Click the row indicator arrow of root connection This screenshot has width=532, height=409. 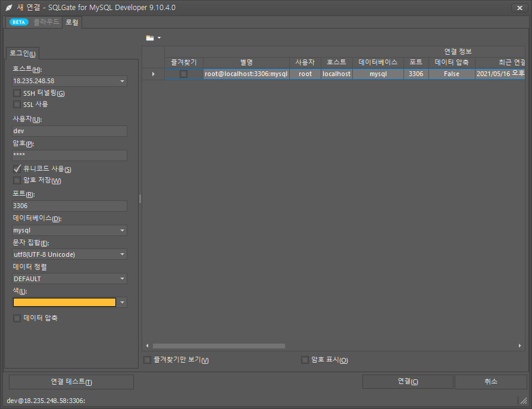(154, 74)
